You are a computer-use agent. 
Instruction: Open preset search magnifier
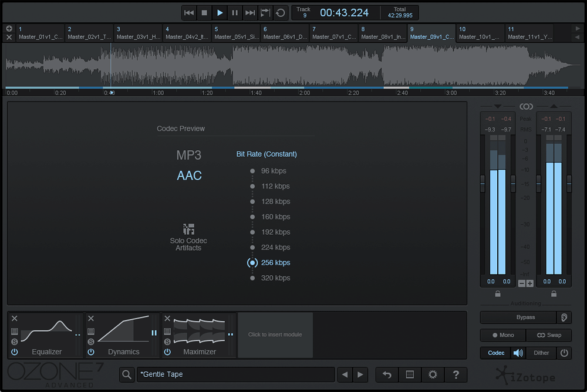127,374
